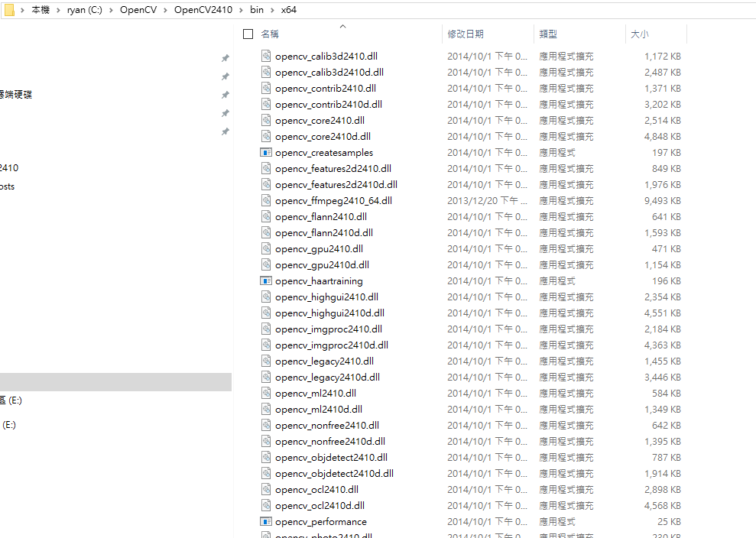The height and width of the screenshot is (538, 756).
Task: Click the opencv_haartraining application icon
Action: tap(266, 280)
